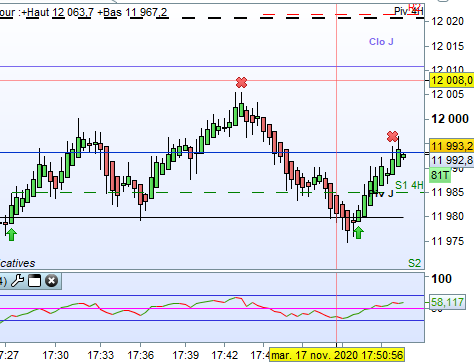
Task: Click the S2 label at chart bottom
Action: (x=415, y=263)
